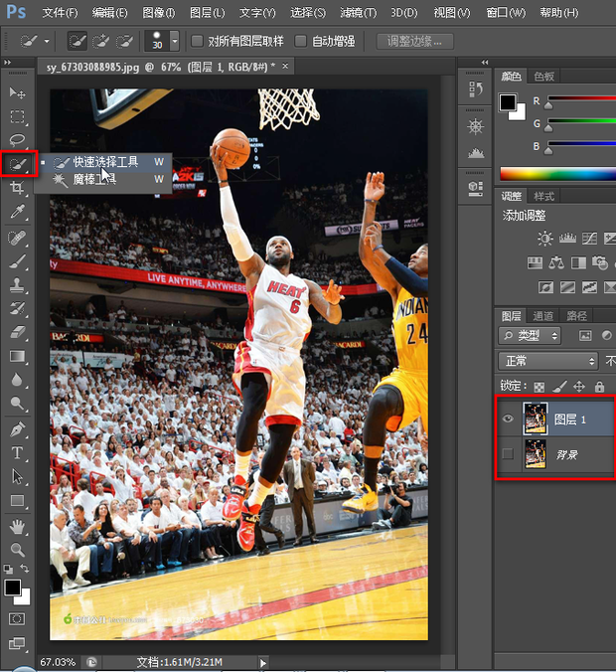Screen dimensions: 616x672
Task: Add a Curves adjustment
Action: 589,239
